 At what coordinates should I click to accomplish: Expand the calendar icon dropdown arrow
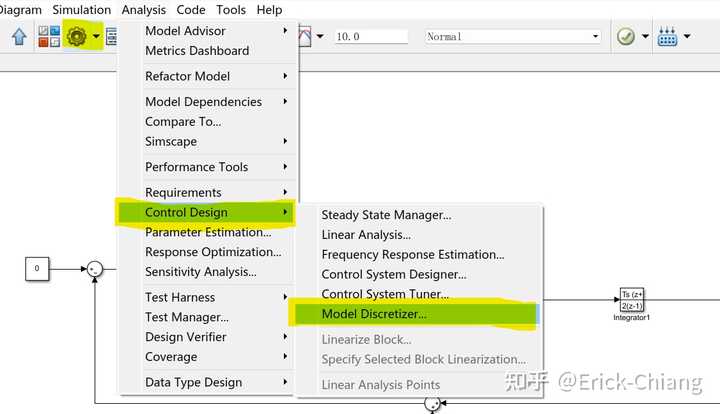click(687, 37)
